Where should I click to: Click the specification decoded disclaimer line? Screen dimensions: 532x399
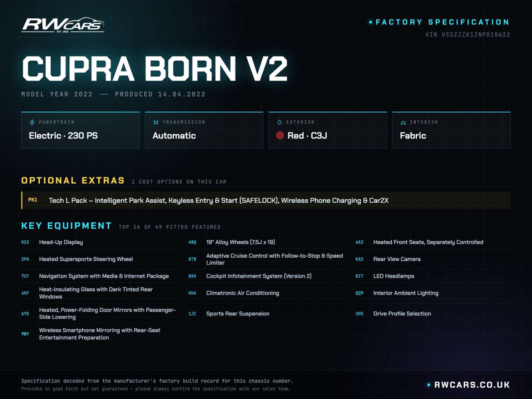pos(157,381)
